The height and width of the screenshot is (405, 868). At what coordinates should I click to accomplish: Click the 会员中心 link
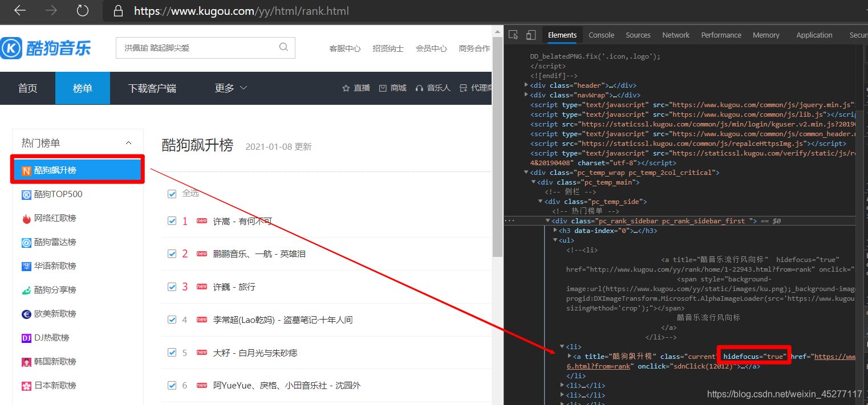pyautogui.click(x=431, y=48)
